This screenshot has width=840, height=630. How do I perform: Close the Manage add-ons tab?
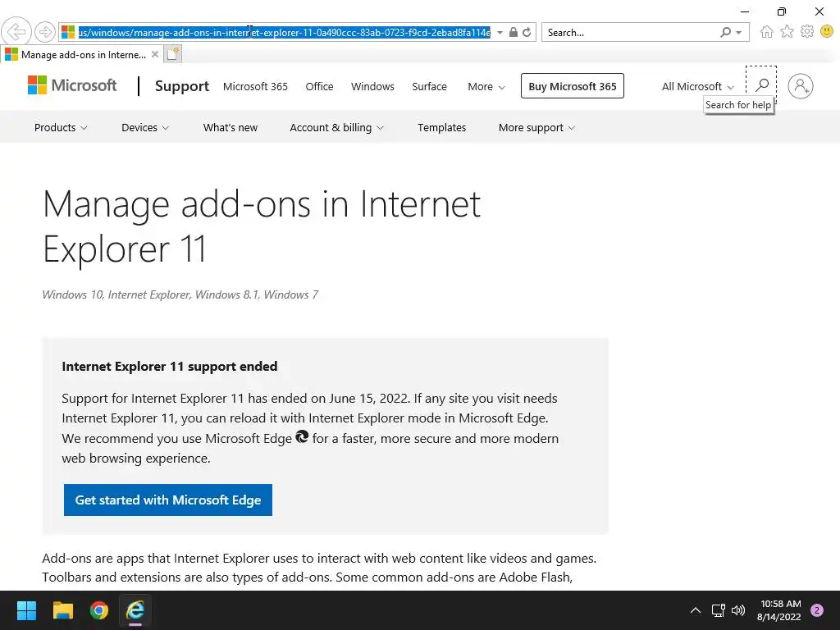pyautogui.click(x=155, y=54)
